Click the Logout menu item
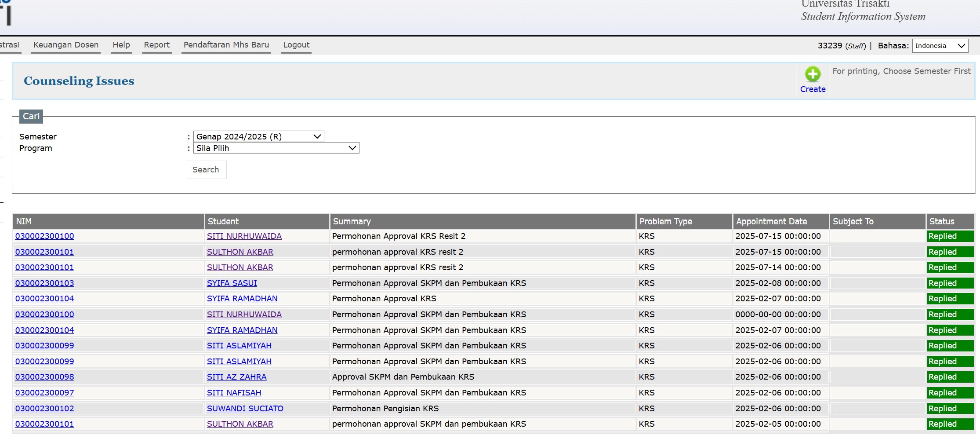The width and height of the screenshot is (980, 439). (296, 45)
